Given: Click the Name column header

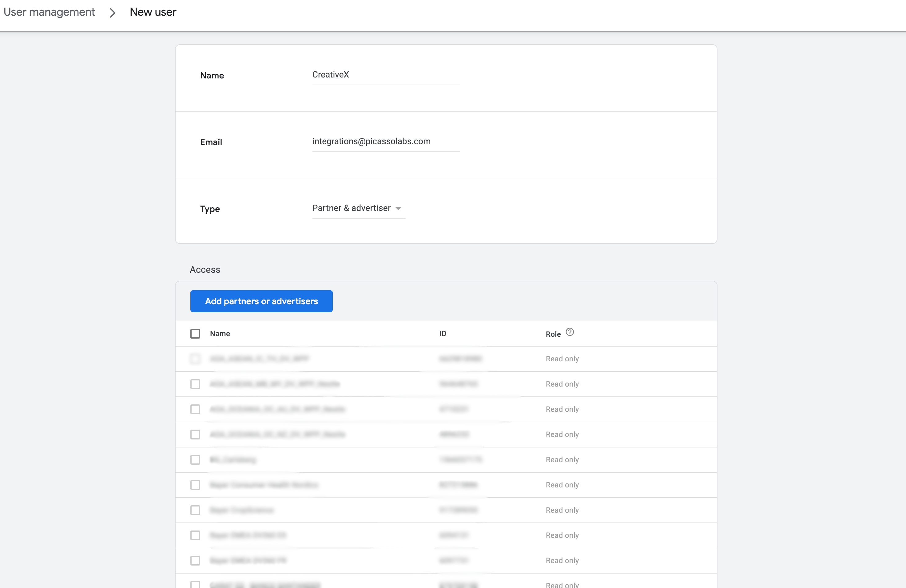Looking at the screenshot, I should (220, 334).
